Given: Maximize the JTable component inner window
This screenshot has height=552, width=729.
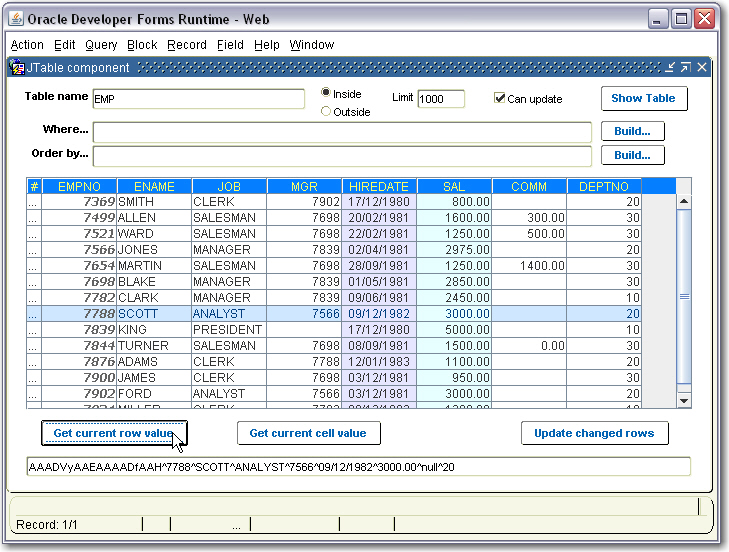Looking at the screenshot, I should pos(686,67).
